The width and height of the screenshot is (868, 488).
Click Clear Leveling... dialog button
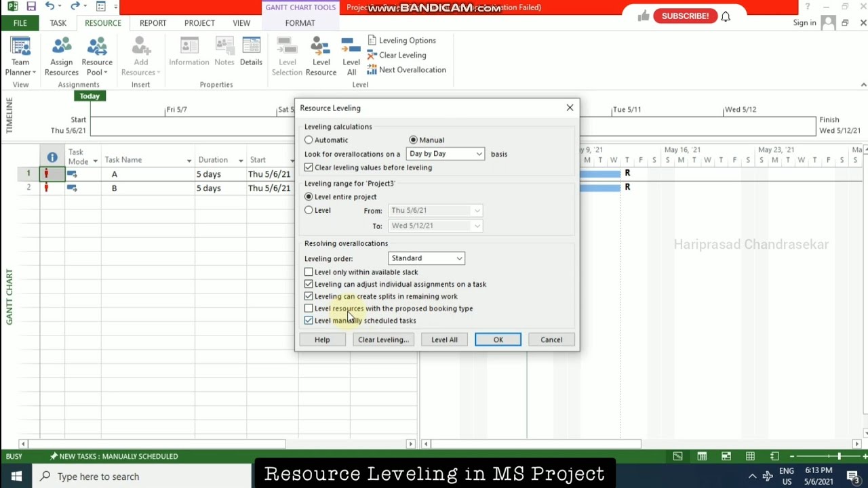point(383,340)
